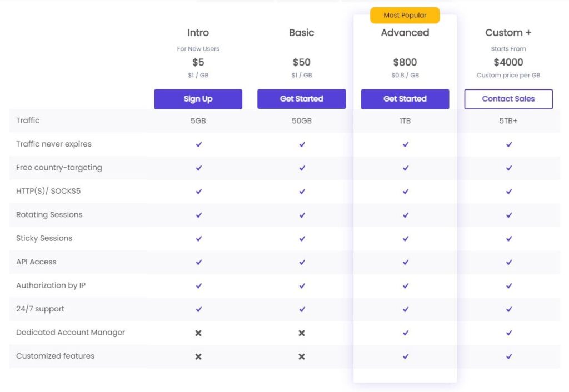569x392 pixels.
Task: Click the Advanced checkmark for Free country-targeting
Action: click(x=405, y=168)
